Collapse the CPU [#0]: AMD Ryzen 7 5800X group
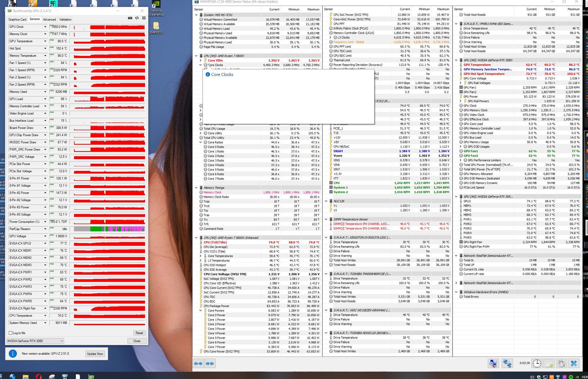This screenshot has height=379, width=588. 196,56
